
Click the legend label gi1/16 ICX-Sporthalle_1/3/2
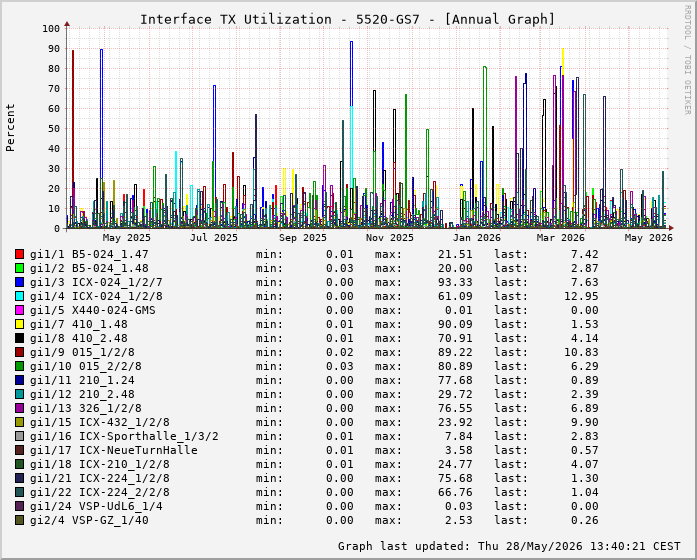[124, 436]
